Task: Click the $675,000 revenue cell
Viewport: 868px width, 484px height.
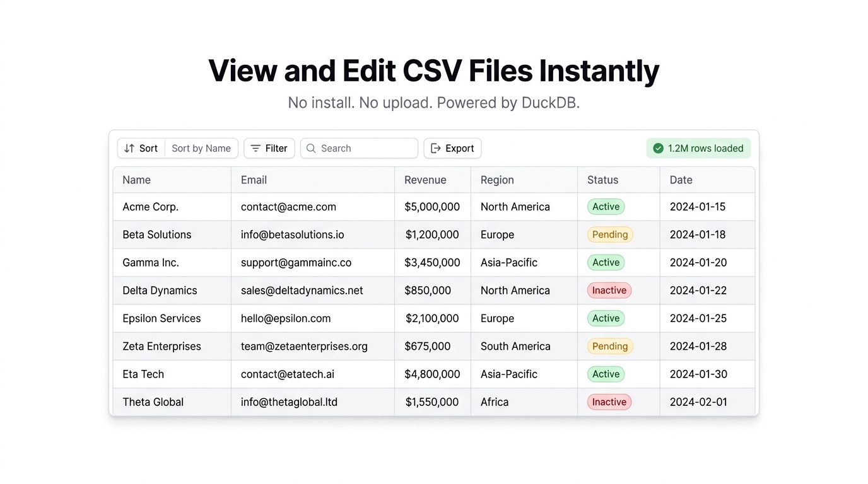Action: click(433, 346)
